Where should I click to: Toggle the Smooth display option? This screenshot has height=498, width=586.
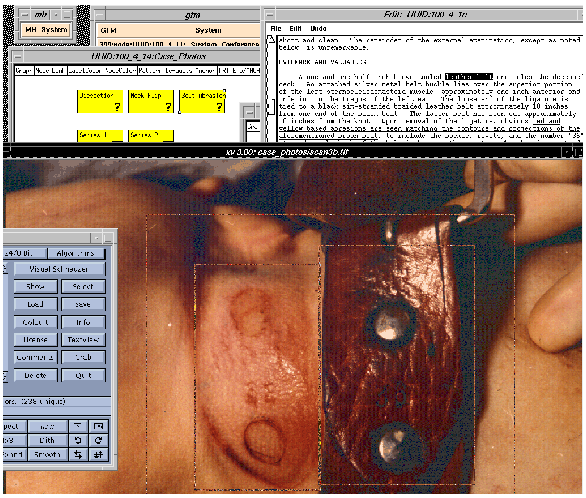coord(47,454)
